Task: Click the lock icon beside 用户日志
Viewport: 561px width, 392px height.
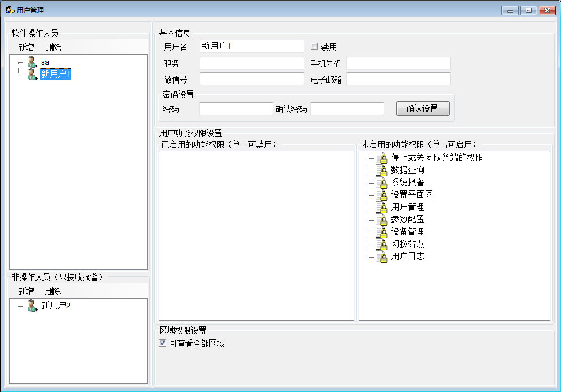Action: pyautogui.click(x=382, y=257)
